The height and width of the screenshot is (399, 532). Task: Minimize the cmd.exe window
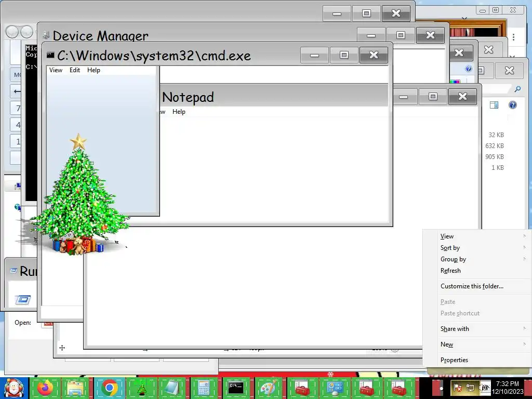pyautogui.click(x=314, y=55)
